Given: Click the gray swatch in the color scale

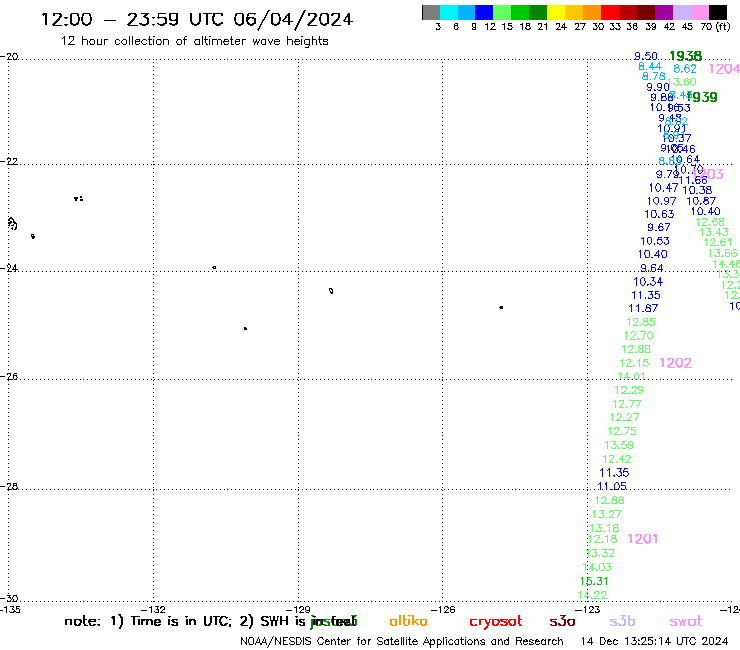Looking at the screenshot, I should pos(431,12).
